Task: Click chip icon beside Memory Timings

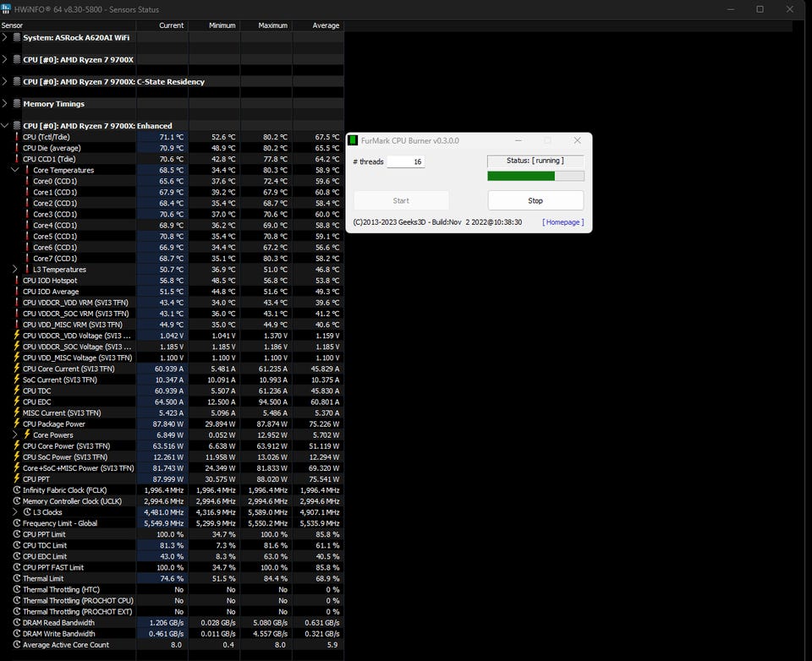Action: (17, 103)
